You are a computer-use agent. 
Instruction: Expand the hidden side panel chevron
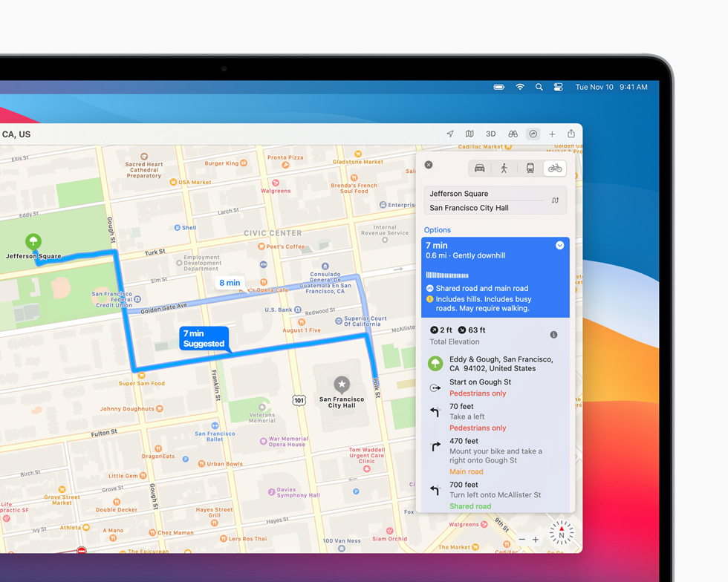pyautogui.click(x=580, y=456)
